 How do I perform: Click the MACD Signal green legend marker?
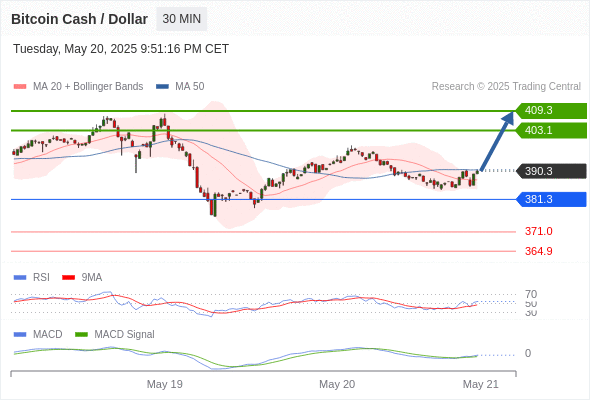pos(81,334)
